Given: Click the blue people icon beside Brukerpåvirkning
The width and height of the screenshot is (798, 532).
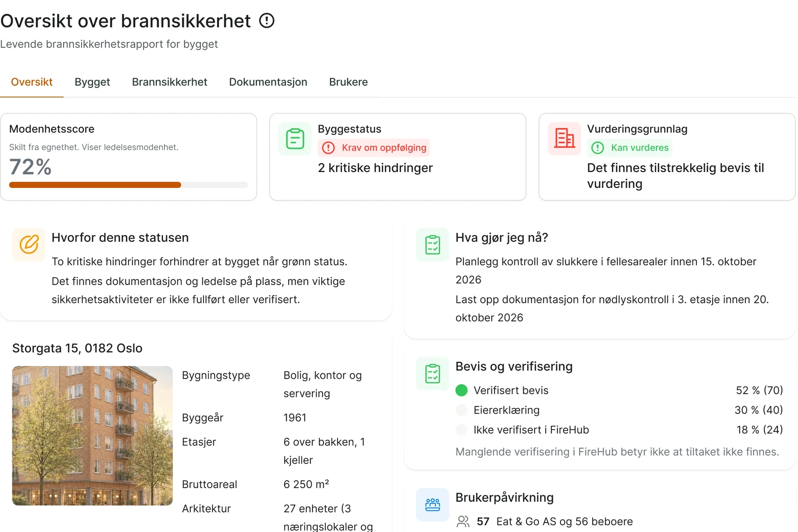Looking at the screenshot, I should tap(433, 505).
